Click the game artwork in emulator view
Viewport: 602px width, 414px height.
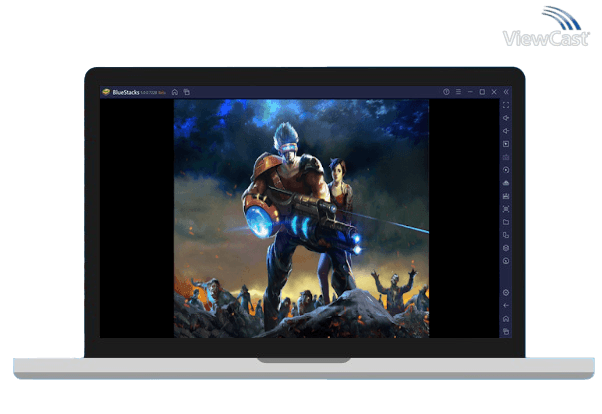coord(301,219)
